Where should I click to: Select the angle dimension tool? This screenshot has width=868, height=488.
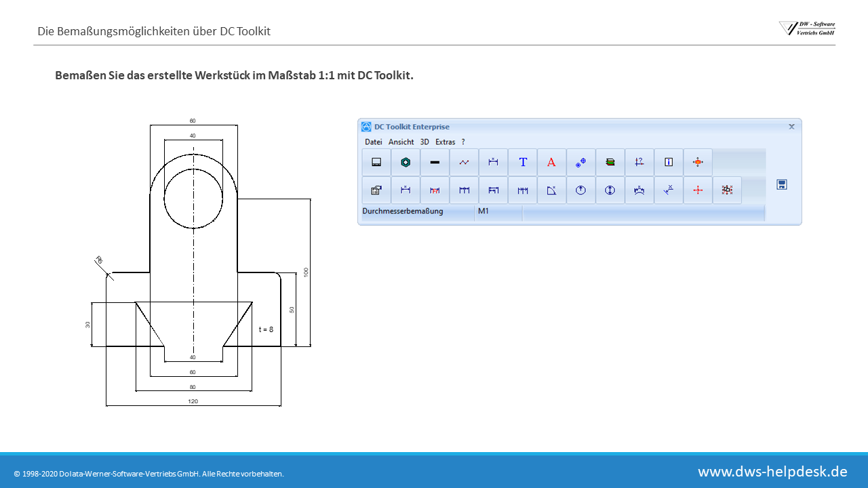point(551,190)
